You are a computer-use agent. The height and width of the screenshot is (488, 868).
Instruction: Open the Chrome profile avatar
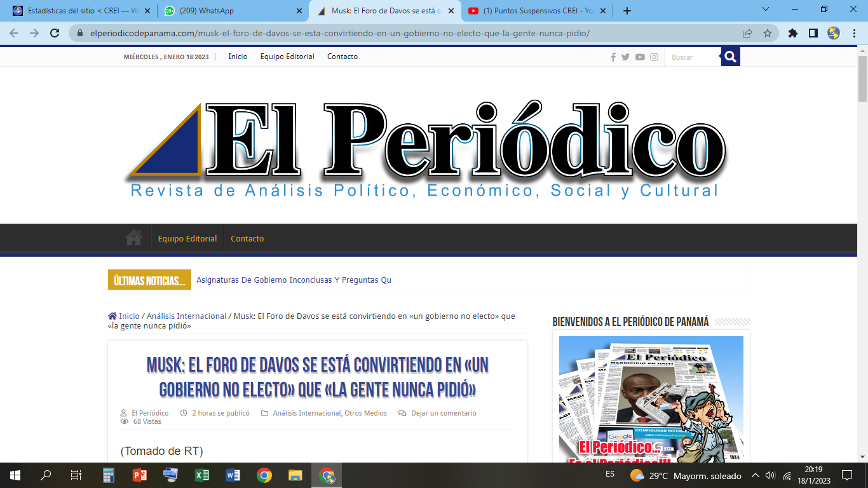[x=834, y=33]
